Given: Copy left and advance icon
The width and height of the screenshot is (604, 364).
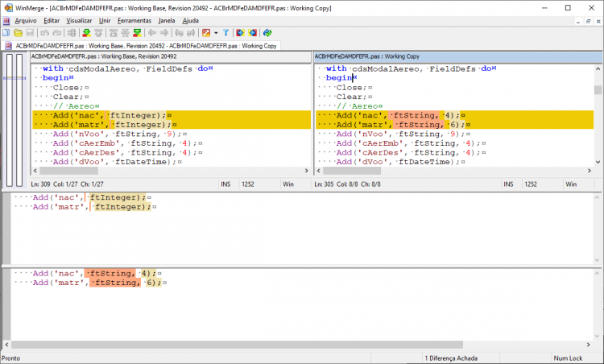Looking at the screenshot, I should (x=191, y=33).
